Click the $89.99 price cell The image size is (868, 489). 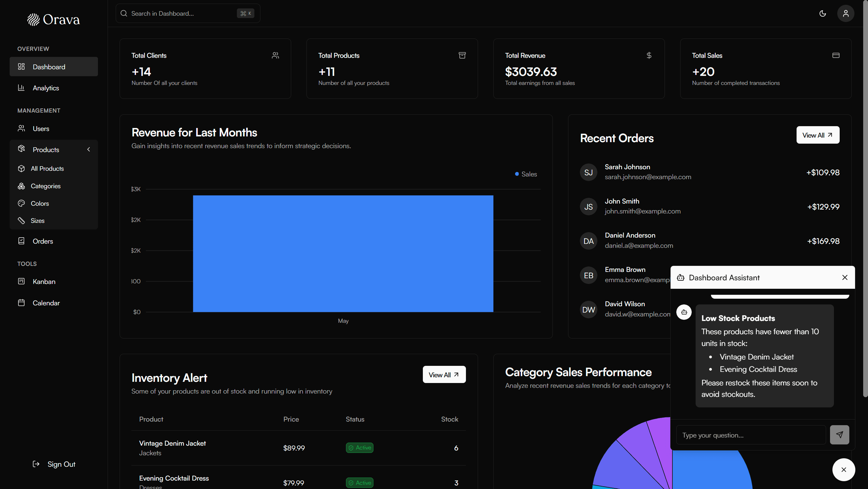click(294, 448)
